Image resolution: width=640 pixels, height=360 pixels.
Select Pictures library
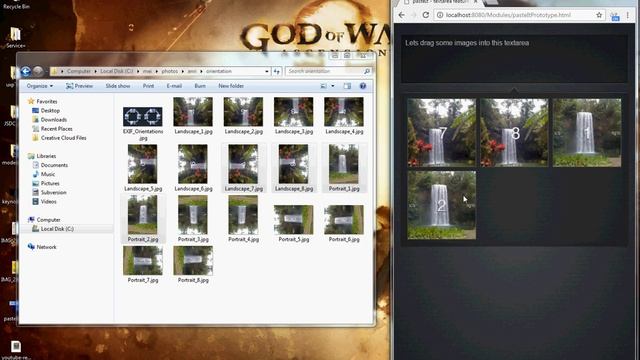point(46,183)
